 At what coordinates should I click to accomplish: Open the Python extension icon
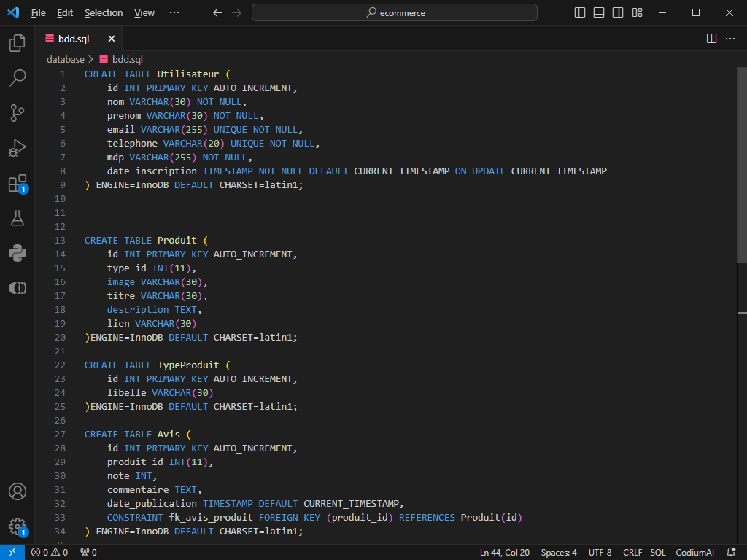coord(18,253)
